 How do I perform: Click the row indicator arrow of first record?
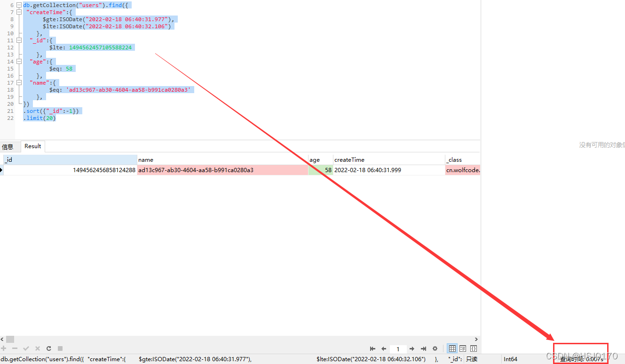1,170
